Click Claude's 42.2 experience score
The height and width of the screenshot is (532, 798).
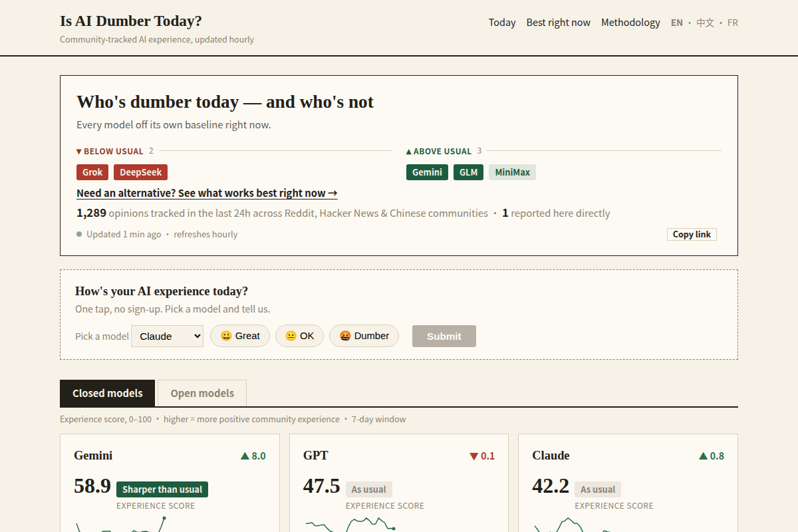[551, 486]
